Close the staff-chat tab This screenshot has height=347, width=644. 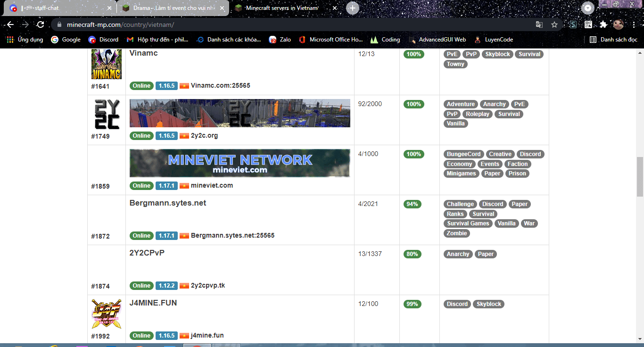tap(109, 8)
